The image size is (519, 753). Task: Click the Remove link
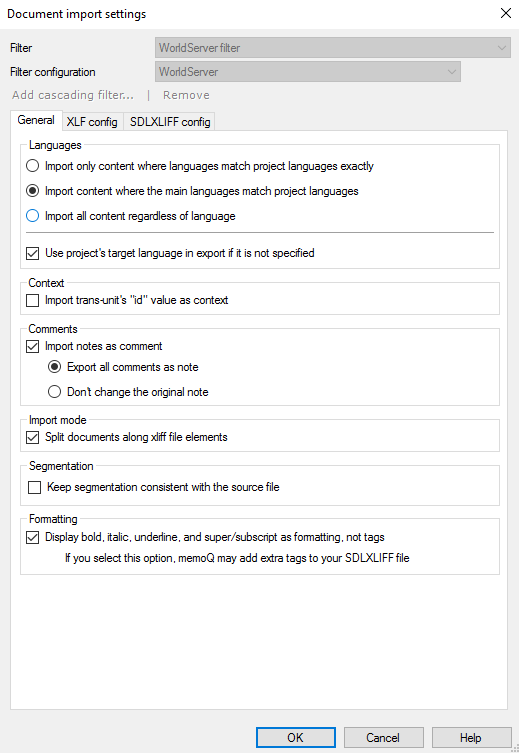(186, 95)
